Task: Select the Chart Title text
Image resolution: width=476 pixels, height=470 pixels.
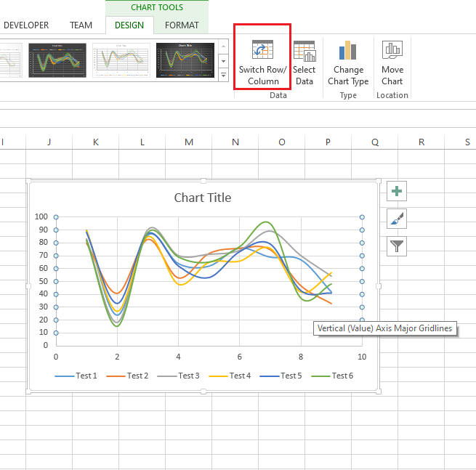Action: 203,198
